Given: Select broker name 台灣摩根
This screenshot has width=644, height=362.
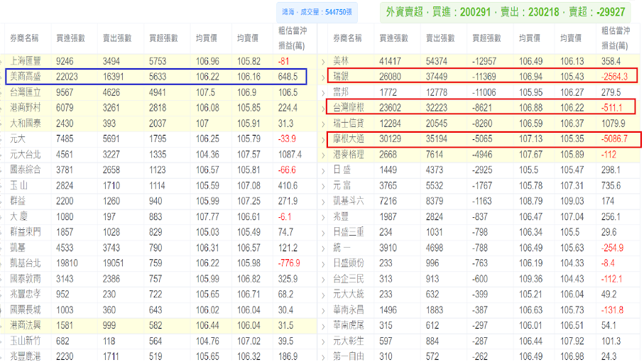Looking at the screenshot, I should [x=349, y=107].
